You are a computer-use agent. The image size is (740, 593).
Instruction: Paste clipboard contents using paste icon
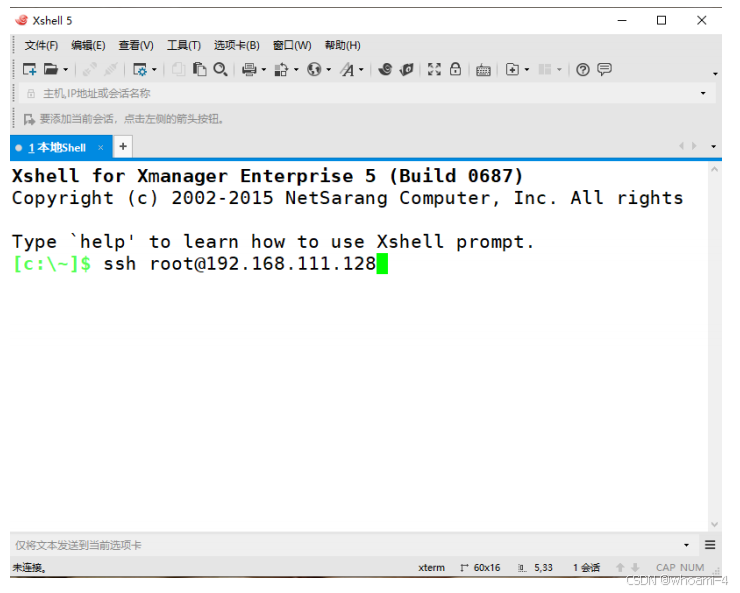point(199,70)
